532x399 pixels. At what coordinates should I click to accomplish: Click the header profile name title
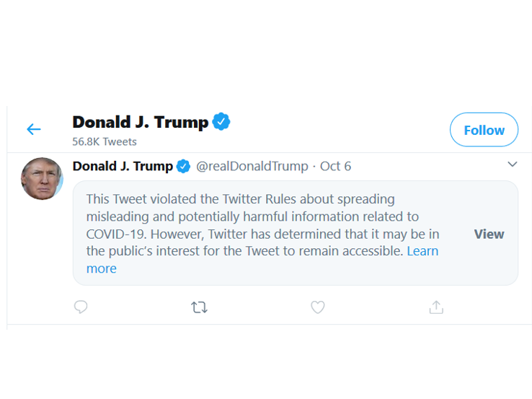point(140,122)
